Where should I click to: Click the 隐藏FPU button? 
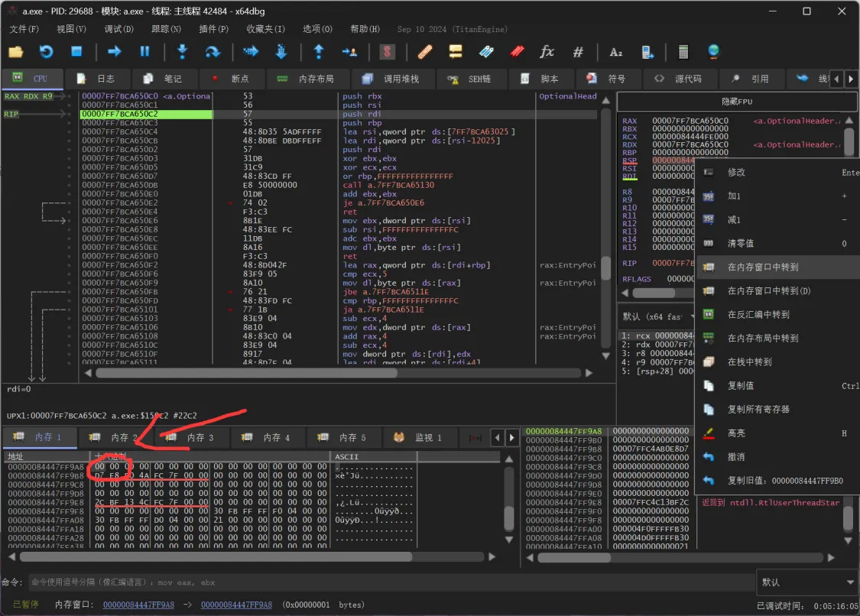[x=737, y=101]
